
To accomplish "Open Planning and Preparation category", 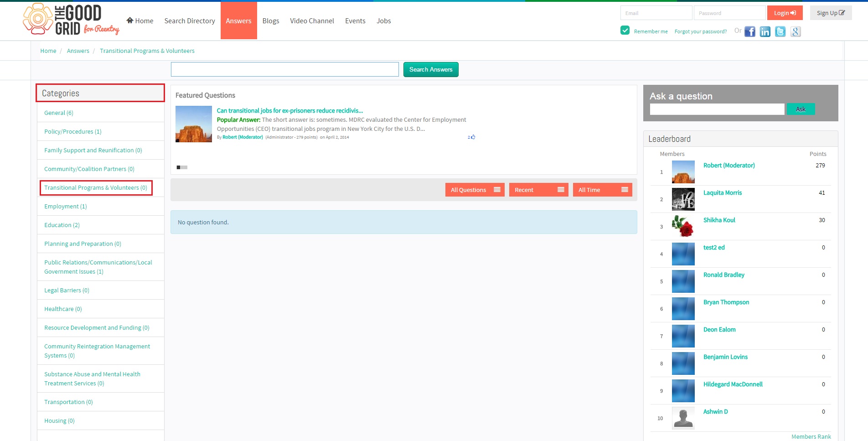I will click(x=83, y=244).
